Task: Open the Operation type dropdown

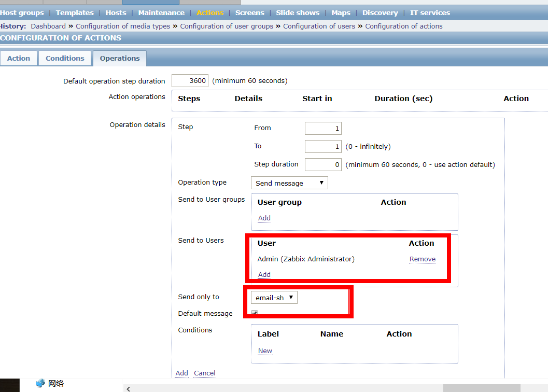Action: 289,183
